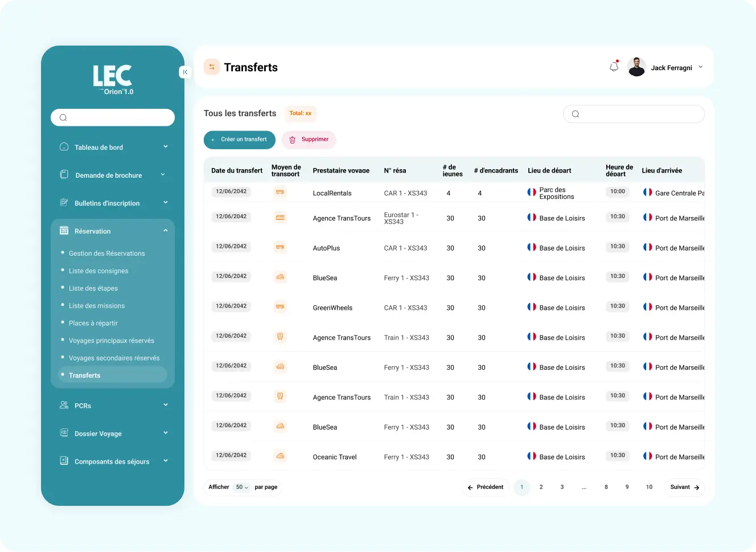Open the 50 per page dropdown
756x552 pixels.
coord(242,487)
